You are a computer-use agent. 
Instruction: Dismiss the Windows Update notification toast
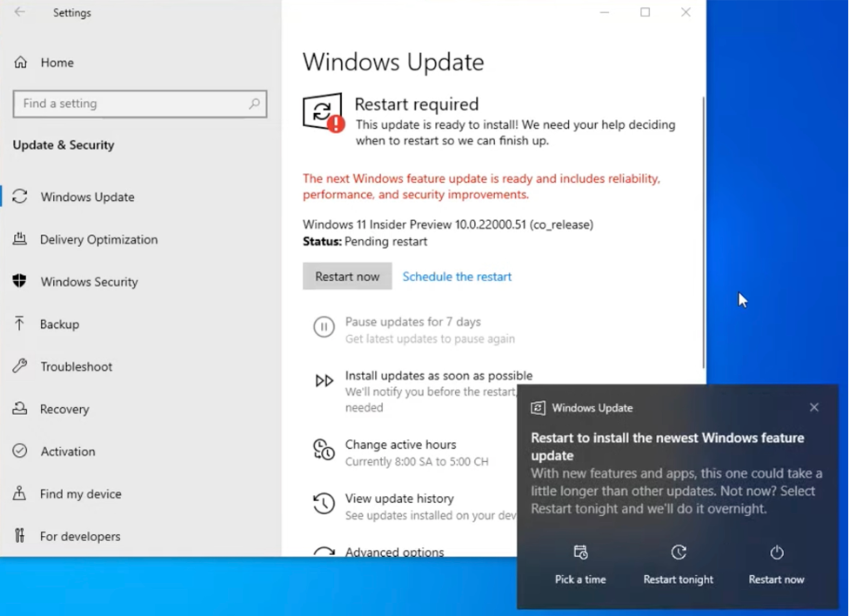click(813, 407)
